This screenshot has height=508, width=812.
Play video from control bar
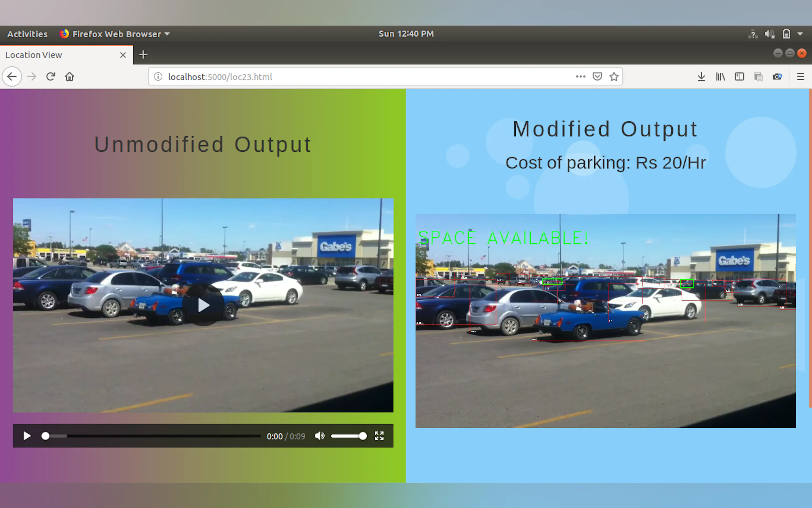[x=27, y=436]
